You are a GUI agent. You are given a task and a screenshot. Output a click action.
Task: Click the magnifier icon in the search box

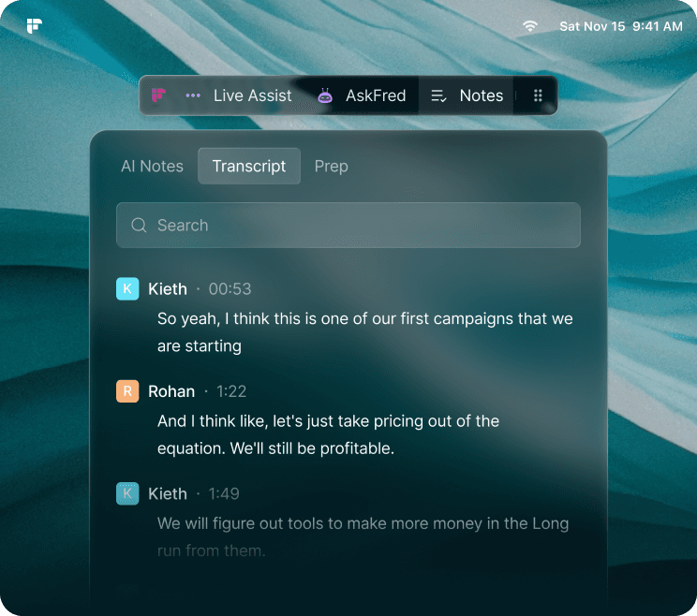point(140,226)
